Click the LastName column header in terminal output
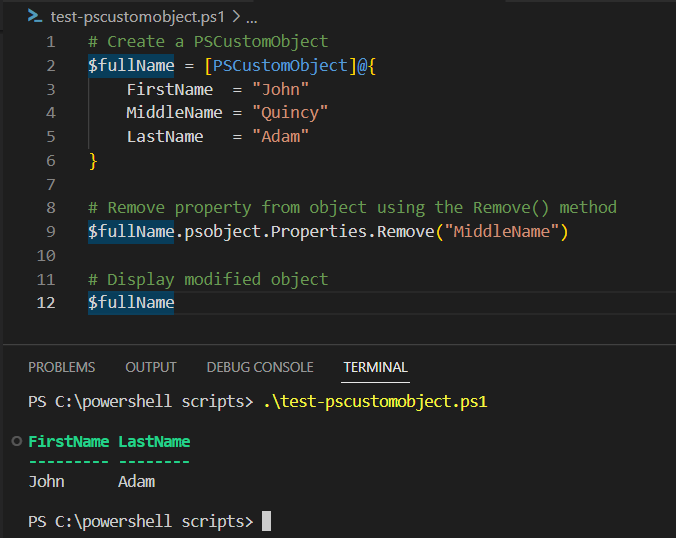The width and height of the screenshot is (676, 538). pyautogui.click(x=154, y=441)
